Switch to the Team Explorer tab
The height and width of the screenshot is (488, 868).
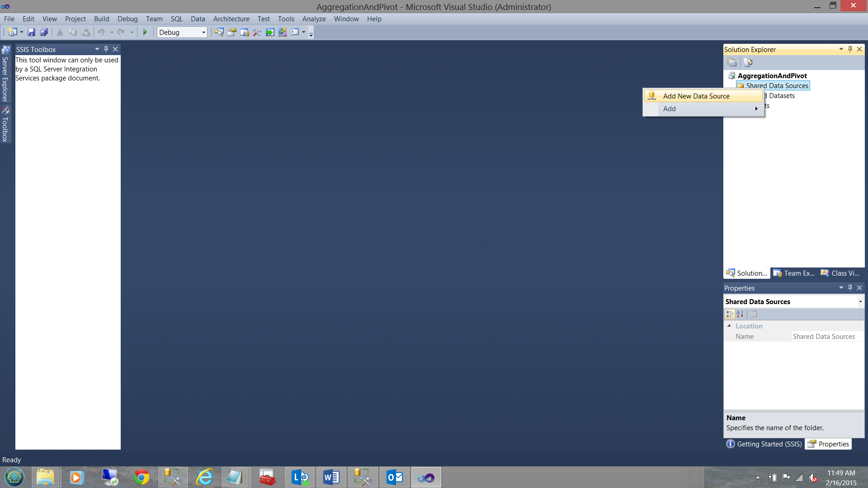(x=794, y=273)
